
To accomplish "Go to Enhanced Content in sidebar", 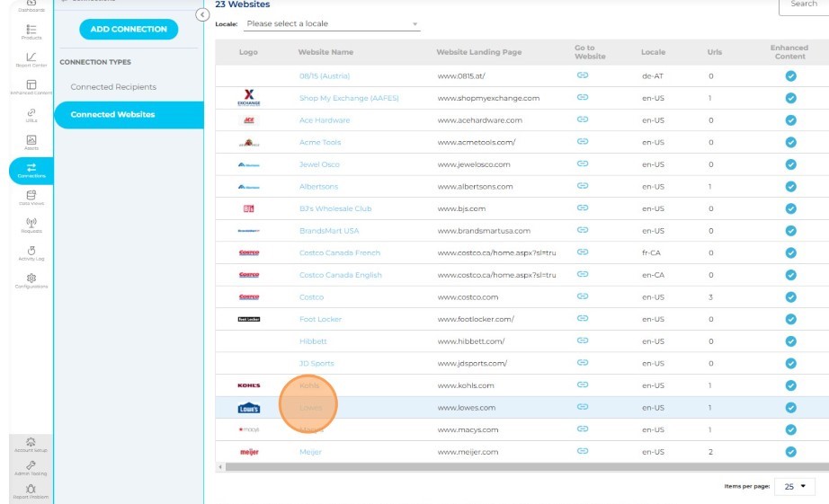I will 31,87.
